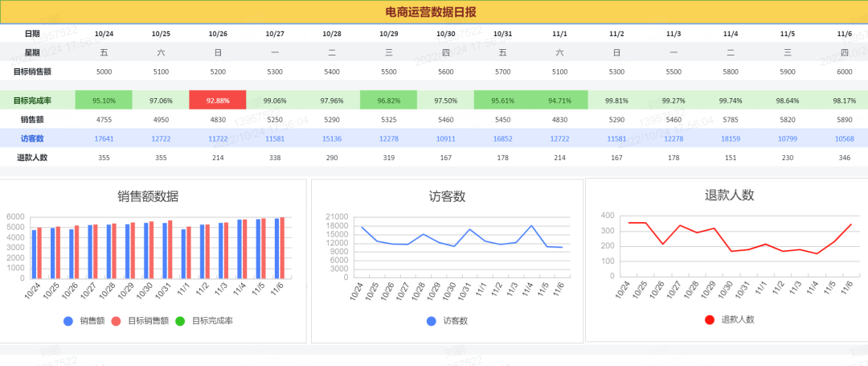Select the 319 refund count cell
The width and height of the screenshot is (868, 366).
(389, 157)
